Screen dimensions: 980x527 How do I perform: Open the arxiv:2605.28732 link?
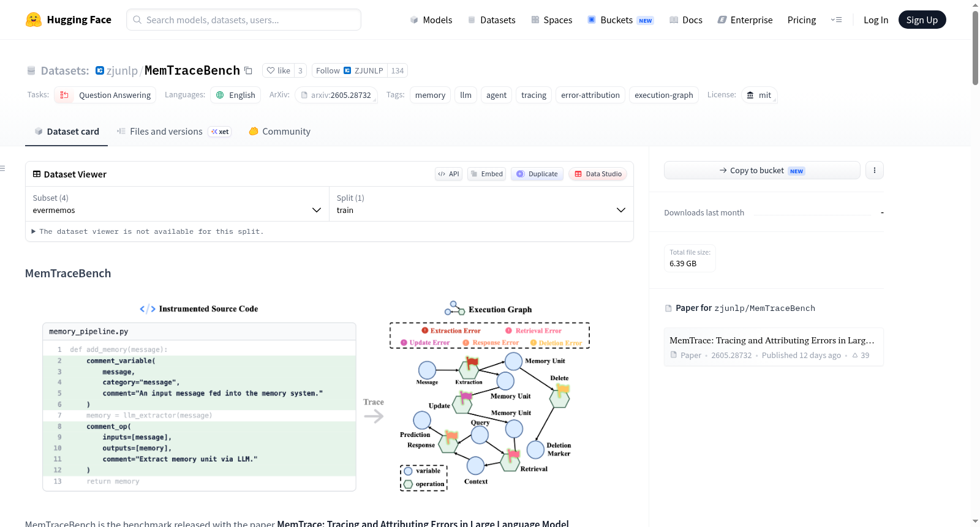(336, 95)
